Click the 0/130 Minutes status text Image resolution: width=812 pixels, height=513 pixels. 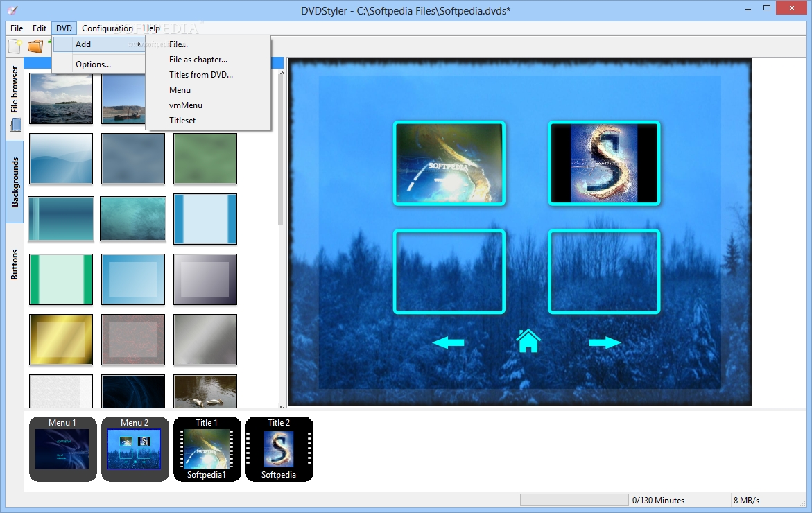pos(658,500)
